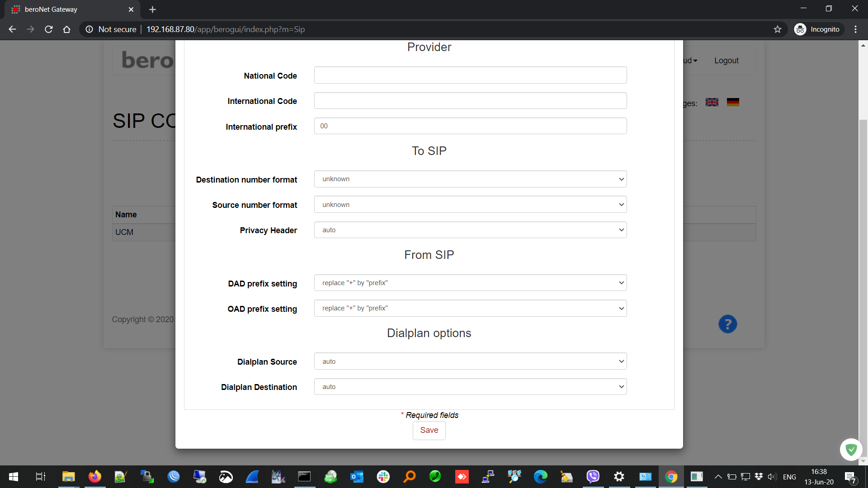Screen dimensions: 868x488
Task: Click the browser home icon
Action: tap(67, 29)
